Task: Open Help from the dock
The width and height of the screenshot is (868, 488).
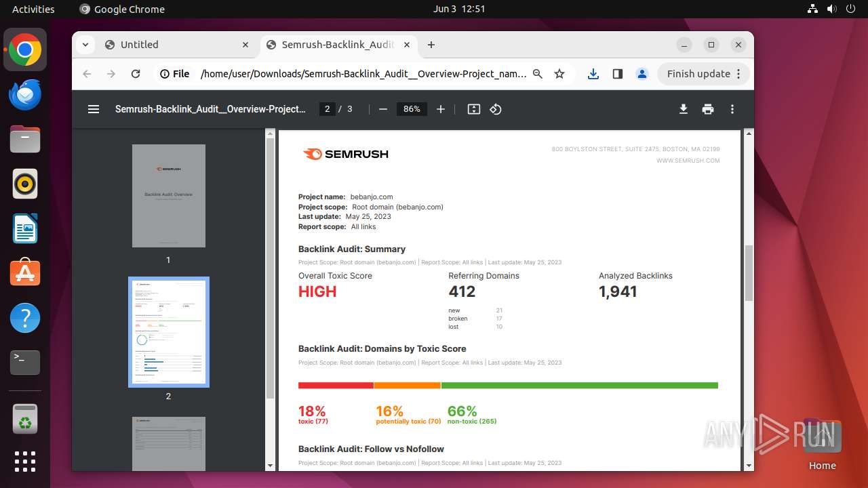Action: (25, 318)
